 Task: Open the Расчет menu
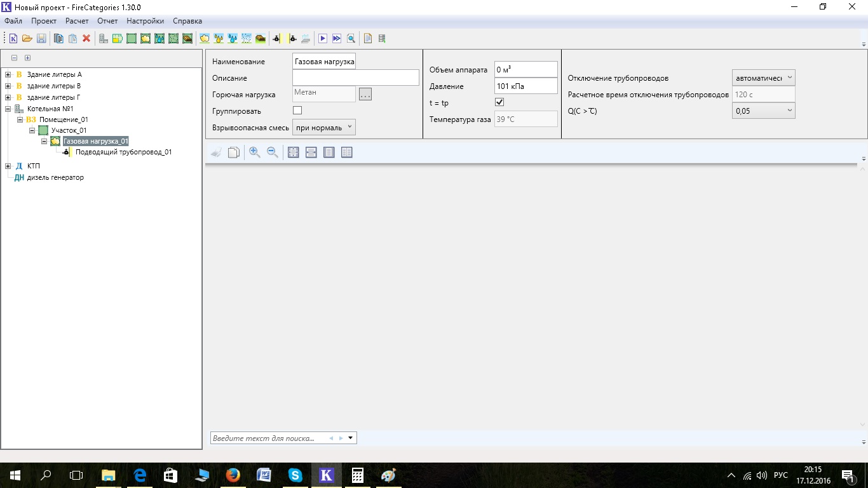click(77, 21)
